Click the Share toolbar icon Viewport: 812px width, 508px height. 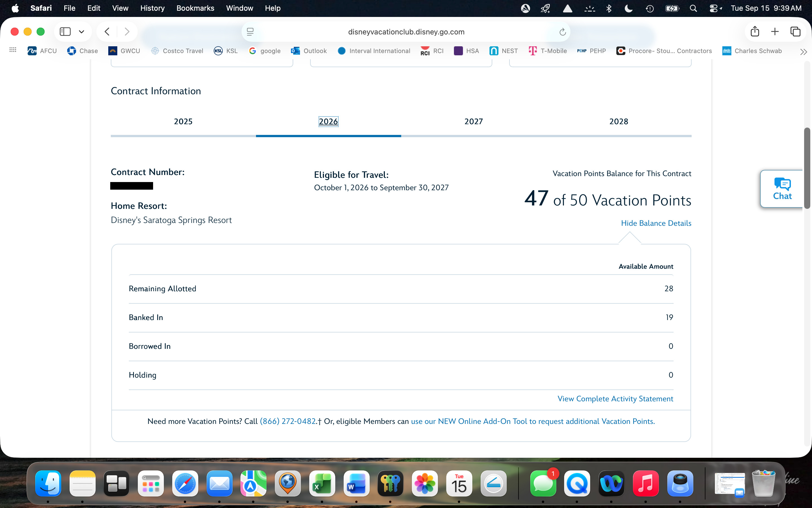coord(754,31)
